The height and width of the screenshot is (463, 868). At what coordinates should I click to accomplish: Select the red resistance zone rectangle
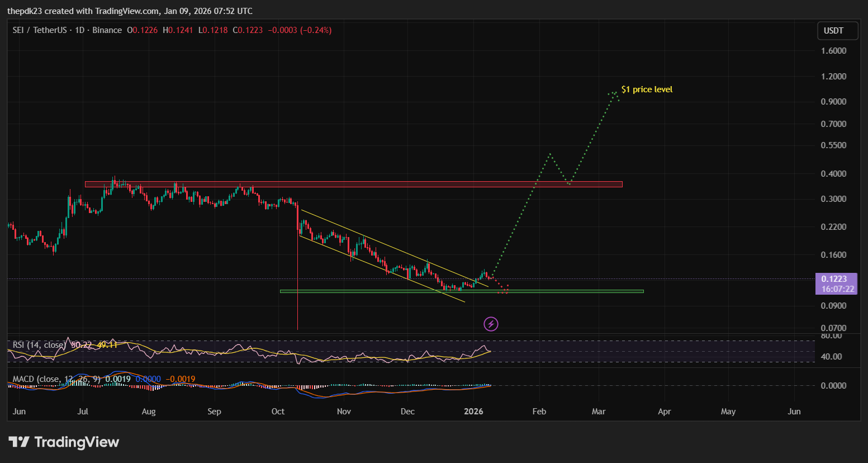click(353, 184)
